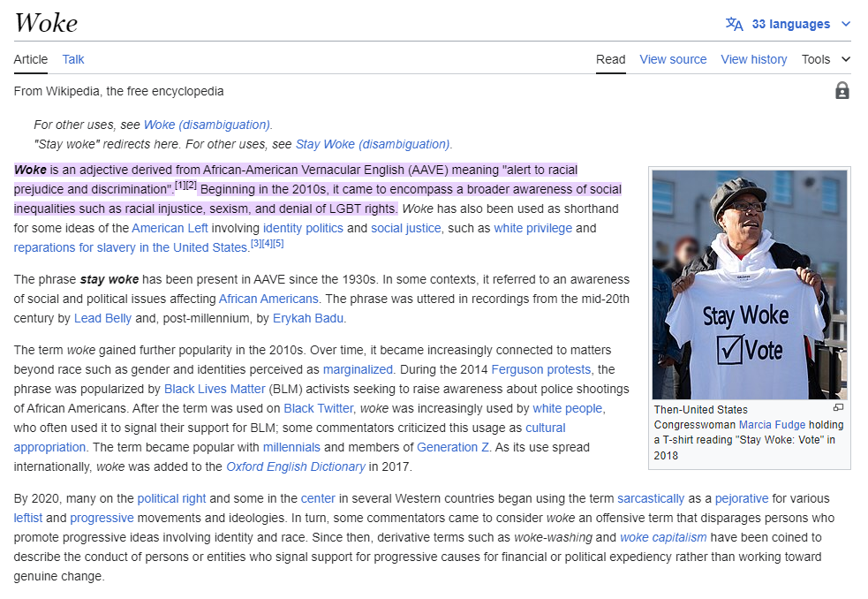Open the identity politics link
The width and height of the screenshot is (868, 599).
pos(303,228)
